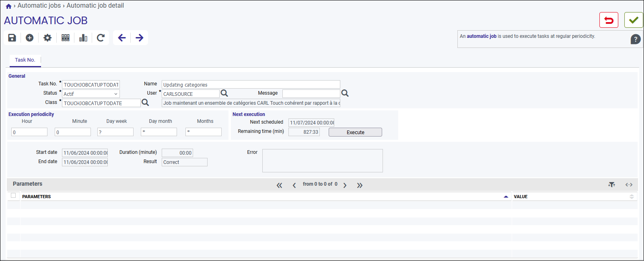
Task: Click the bar chart toolbar icon
Action: coord(83,38)
